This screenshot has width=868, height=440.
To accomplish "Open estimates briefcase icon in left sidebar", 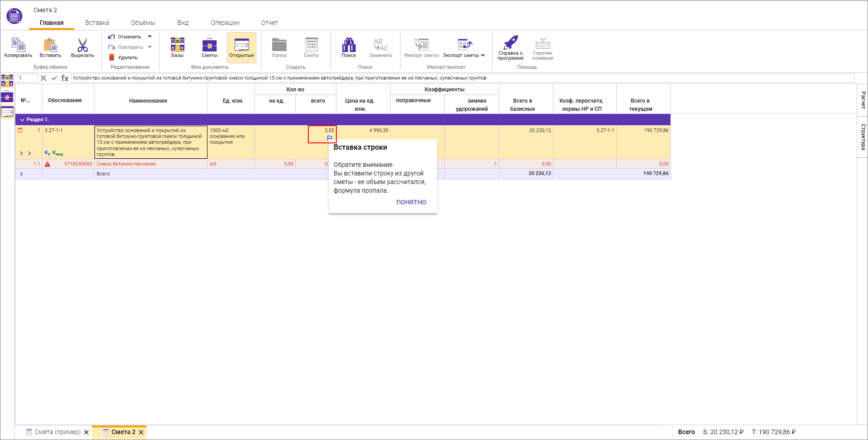I will click(7, 96).
